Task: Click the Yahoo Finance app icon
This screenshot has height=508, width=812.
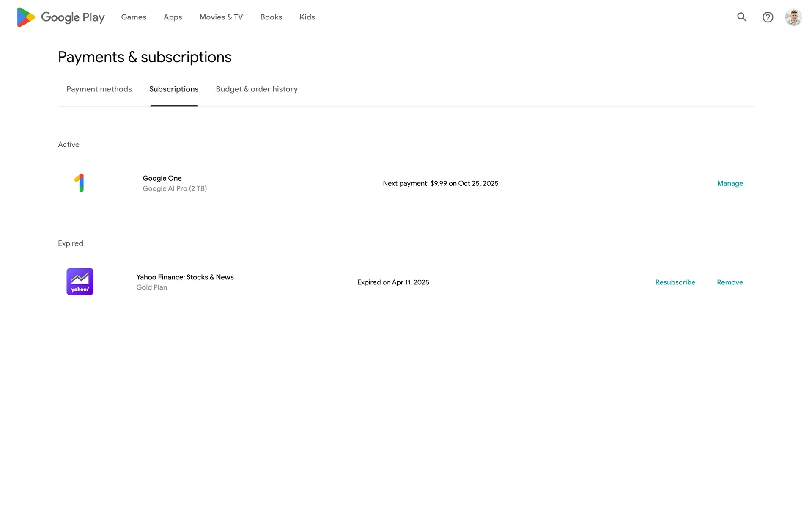Action: tap(80, 282)
